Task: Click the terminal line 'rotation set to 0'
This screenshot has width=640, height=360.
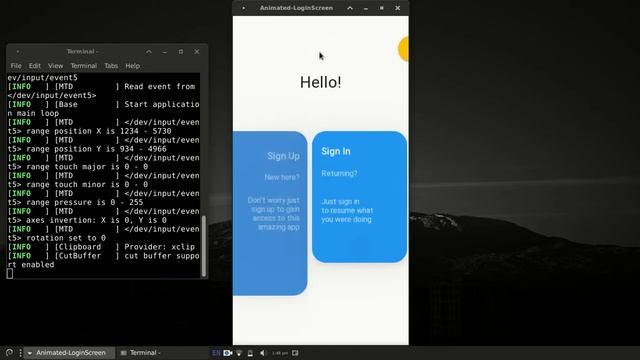Action: [x=66, y=238]
